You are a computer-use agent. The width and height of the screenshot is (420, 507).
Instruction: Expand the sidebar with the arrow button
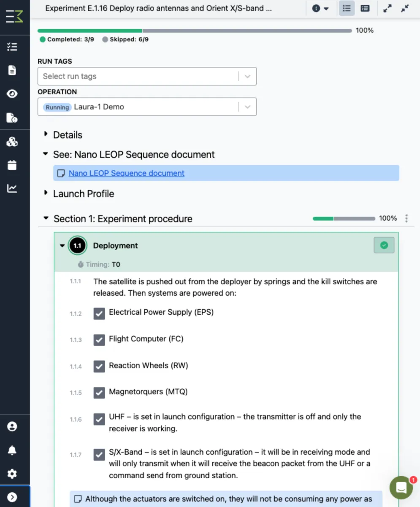[x=12, y=497]
